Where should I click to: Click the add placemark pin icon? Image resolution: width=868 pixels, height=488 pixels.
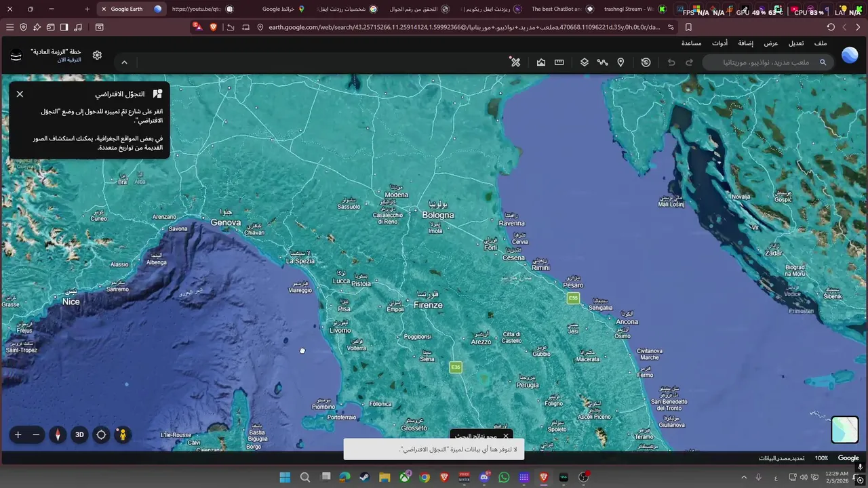pos(620,62)
